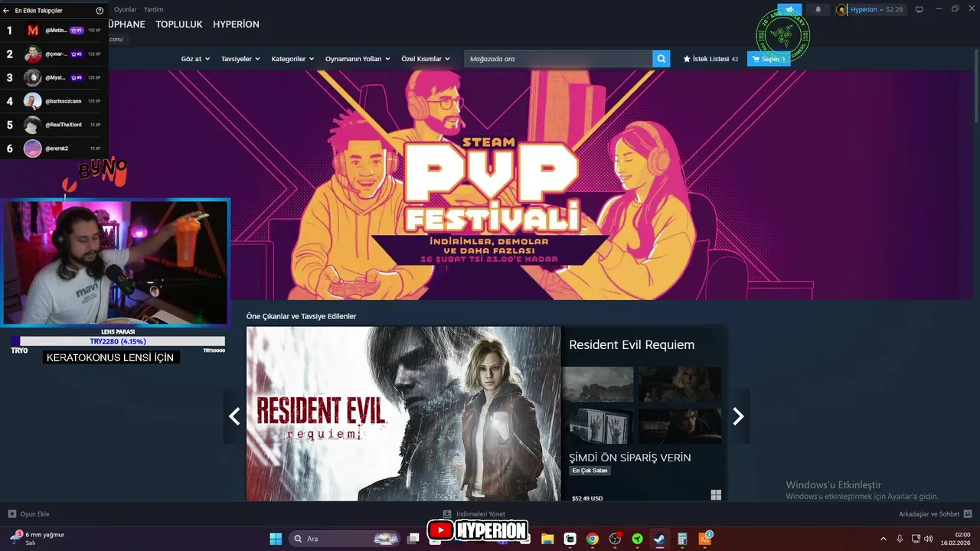Open İndirmeleri Yönet downloads manager
Viewport: 980px width, 551px height.
[x=474, y=514]
